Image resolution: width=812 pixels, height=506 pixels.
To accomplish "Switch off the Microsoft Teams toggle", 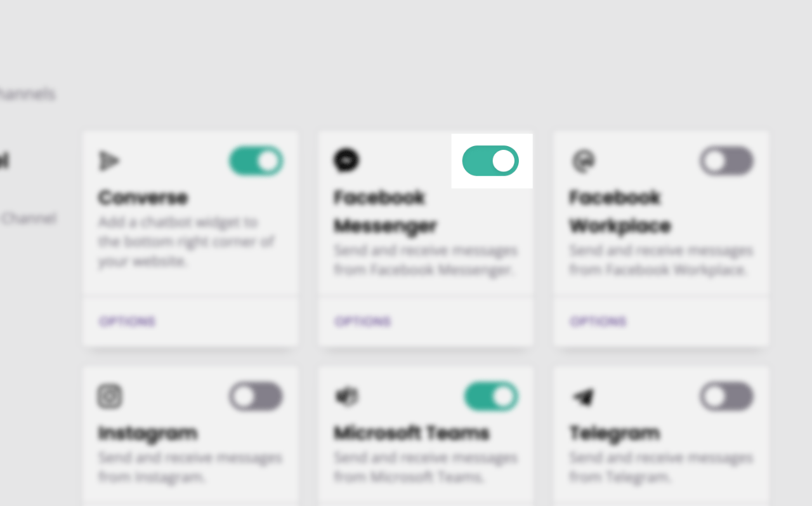I will [491, 397].
